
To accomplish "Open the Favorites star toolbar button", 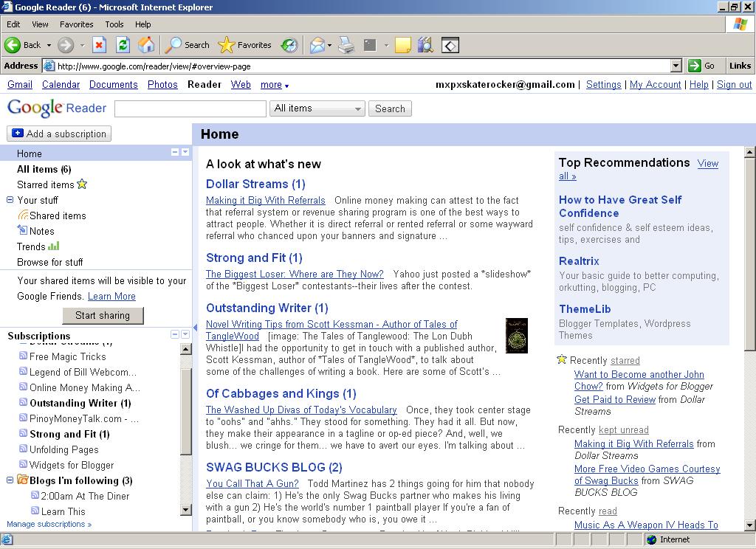I will click(x=244, y=45).
